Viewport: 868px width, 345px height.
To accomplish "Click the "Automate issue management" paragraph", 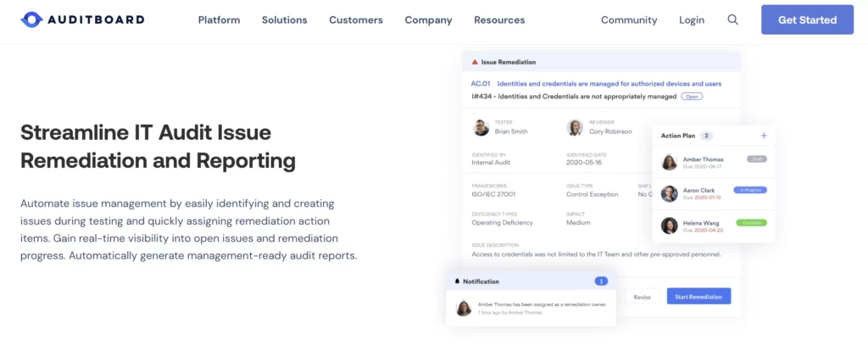I will click(x=189, y=230).
